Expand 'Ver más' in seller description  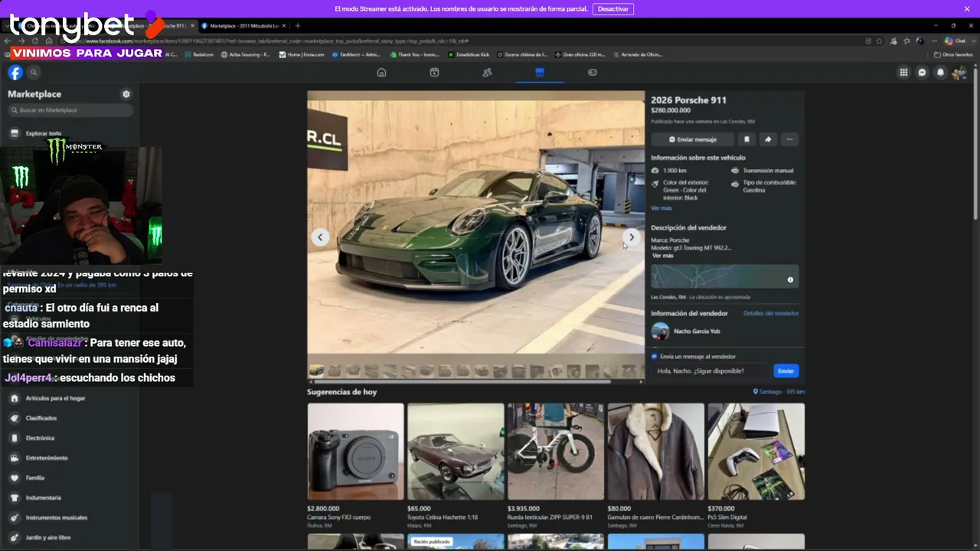663,256
